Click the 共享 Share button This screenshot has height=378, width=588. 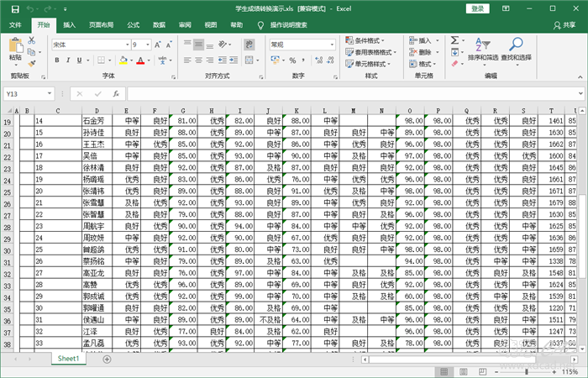coord(564,25)
